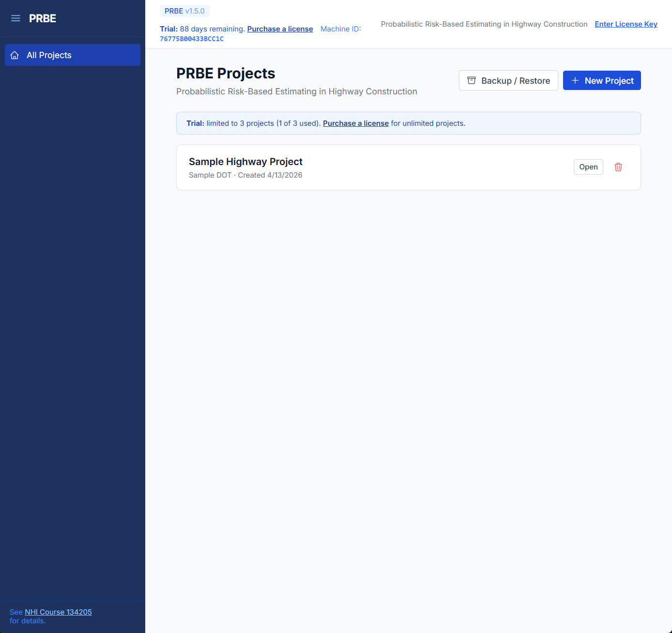
Task: Click the Sample Highway Project title
Action: (245, 161)
